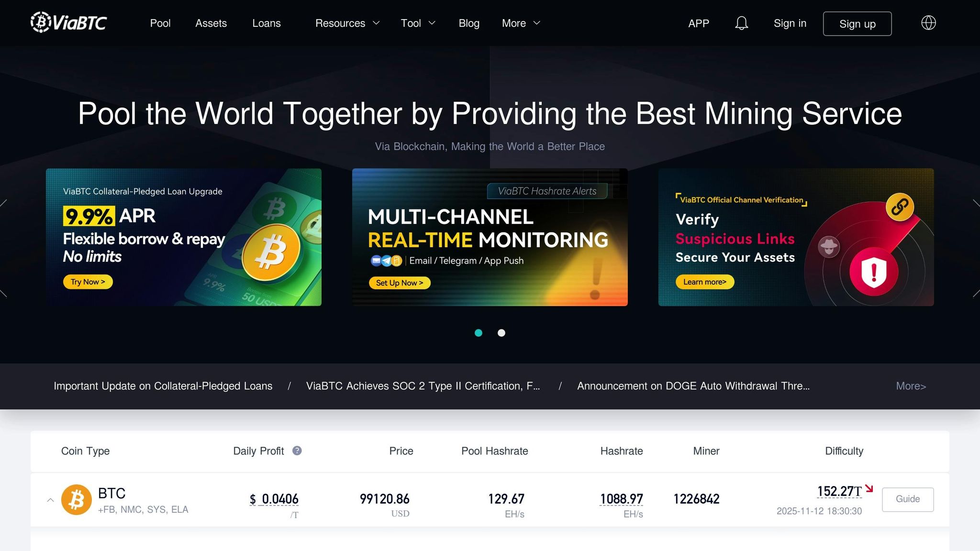Click the Sign up button
Screen dimensions: 980x551
[x=857, y=23]
